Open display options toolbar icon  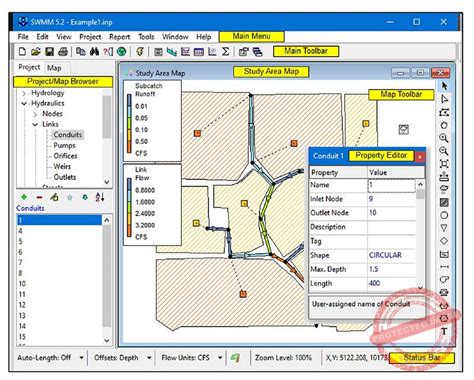[x=244, y=52]
